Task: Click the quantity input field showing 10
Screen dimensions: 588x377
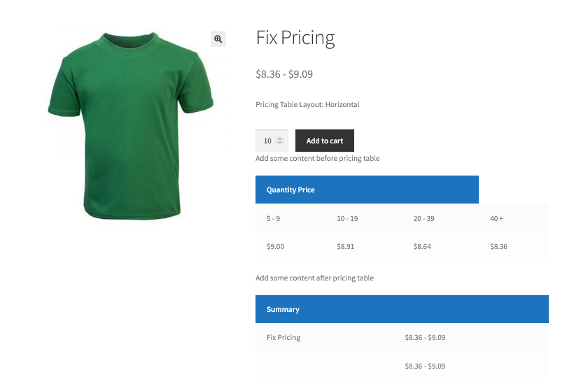Action: [x=267, y=141]
